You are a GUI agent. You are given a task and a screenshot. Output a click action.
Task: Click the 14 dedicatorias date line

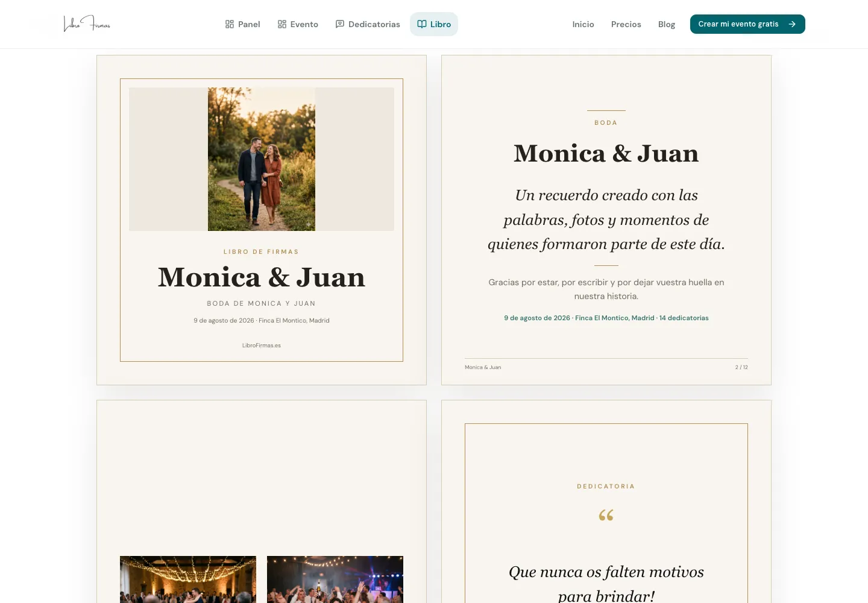click(x=606, y=318)
